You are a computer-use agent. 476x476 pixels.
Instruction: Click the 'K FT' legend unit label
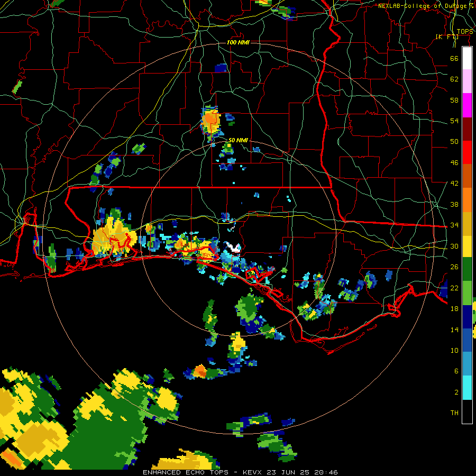[447, 37]
